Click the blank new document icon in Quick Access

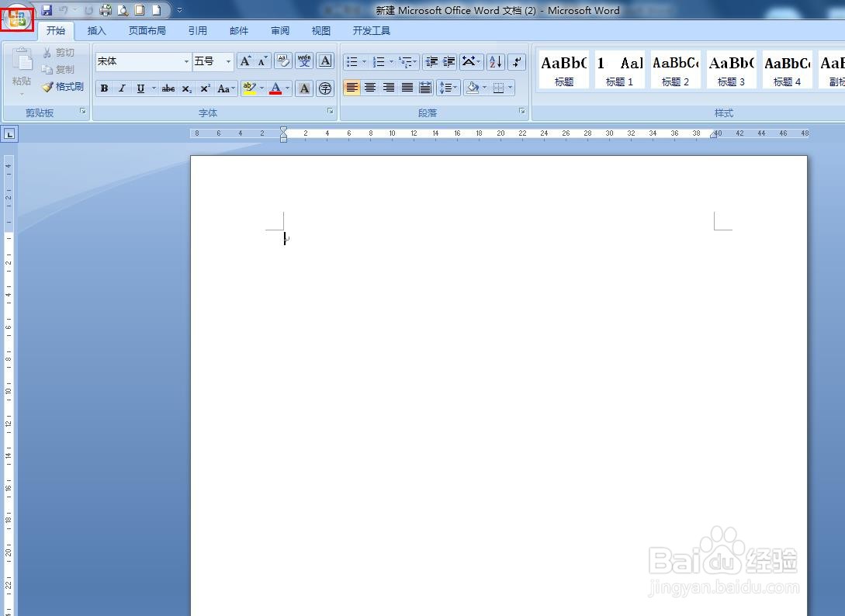point(157,10)
